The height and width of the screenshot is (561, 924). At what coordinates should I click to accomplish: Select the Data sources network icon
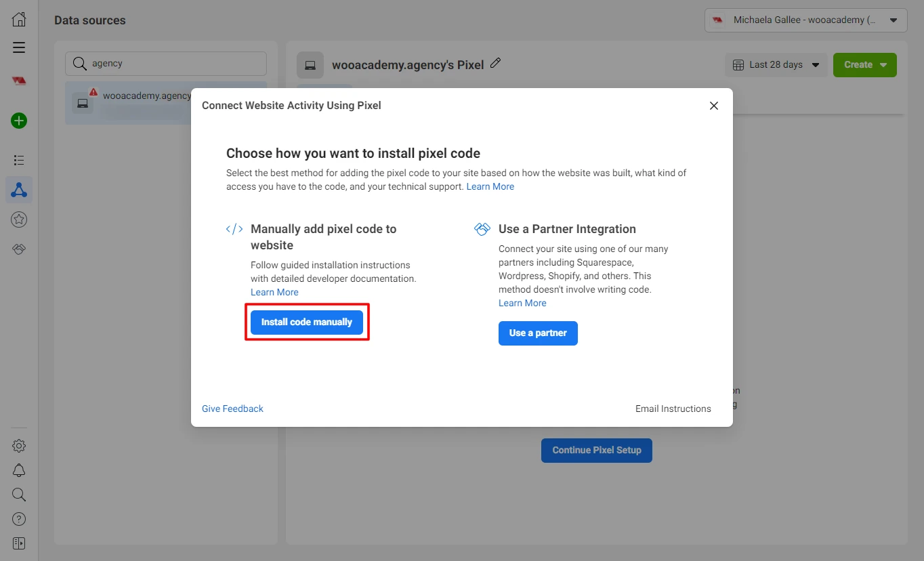(x=19, y=190)
